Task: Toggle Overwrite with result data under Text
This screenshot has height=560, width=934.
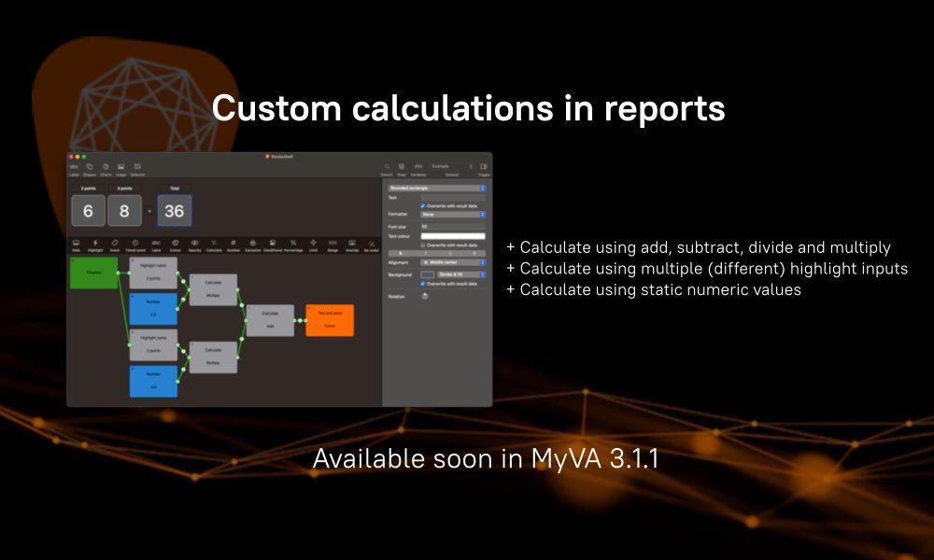Action: [x=422, y=206]
